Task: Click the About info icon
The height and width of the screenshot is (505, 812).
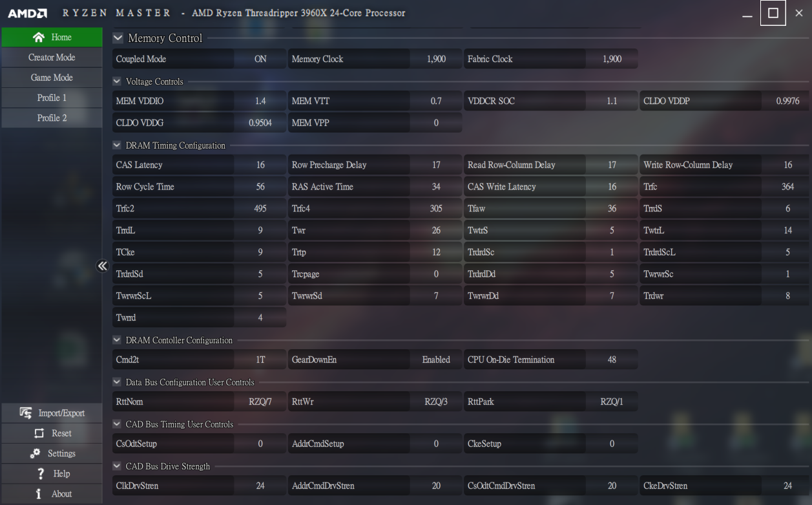Action: 39,493
